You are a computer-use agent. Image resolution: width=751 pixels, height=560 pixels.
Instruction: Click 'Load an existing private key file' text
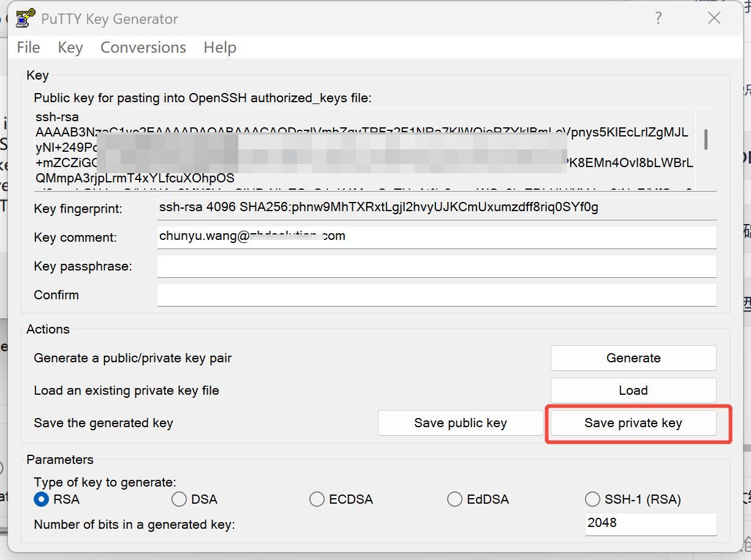click(126, 390)
